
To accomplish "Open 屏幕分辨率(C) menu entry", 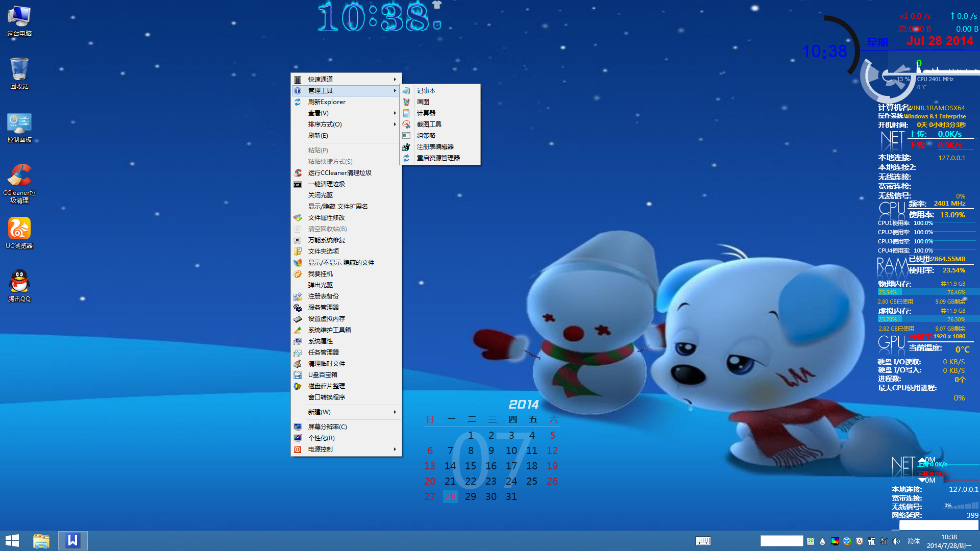I will coord(346,427).
